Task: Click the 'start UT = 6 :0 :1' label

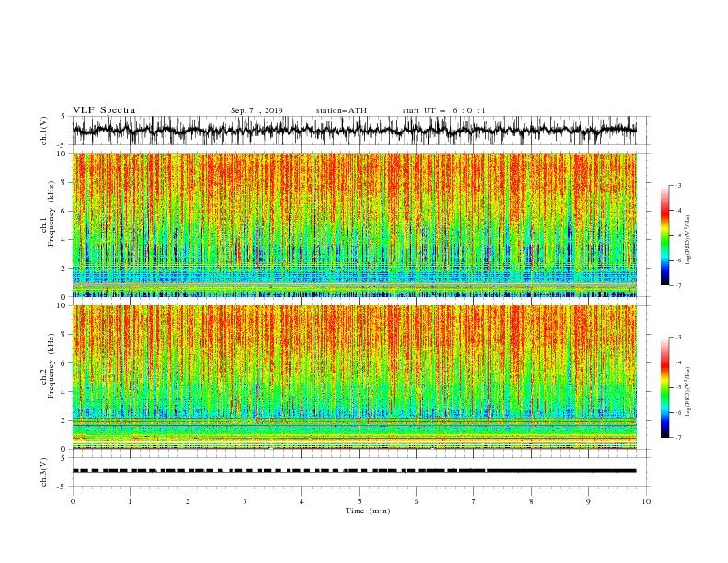Action: pyautogui.click(x=444, y=110)
